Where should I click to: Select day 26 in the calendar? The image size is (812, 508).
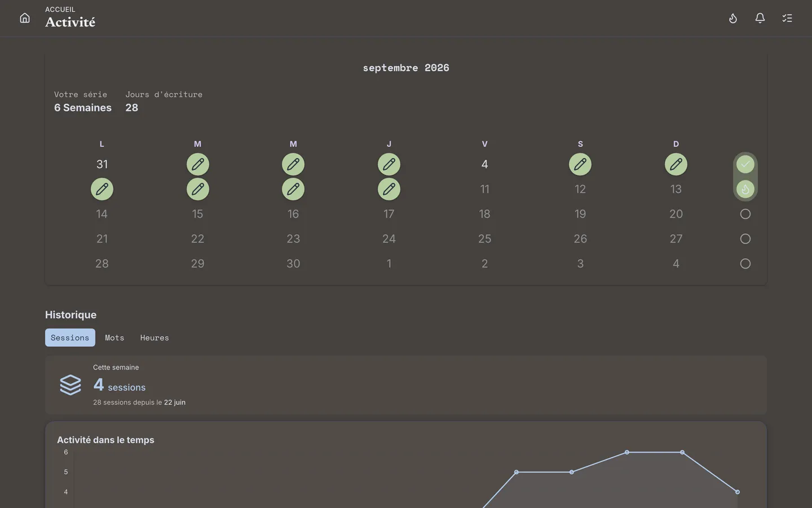(580, 239)
